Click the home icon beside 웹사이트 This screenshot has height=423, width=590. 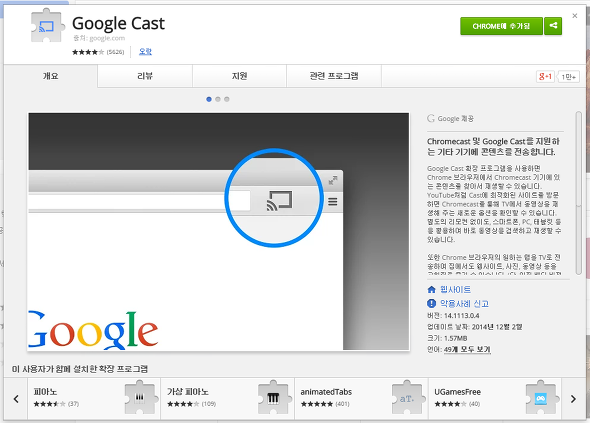point(432,289)
